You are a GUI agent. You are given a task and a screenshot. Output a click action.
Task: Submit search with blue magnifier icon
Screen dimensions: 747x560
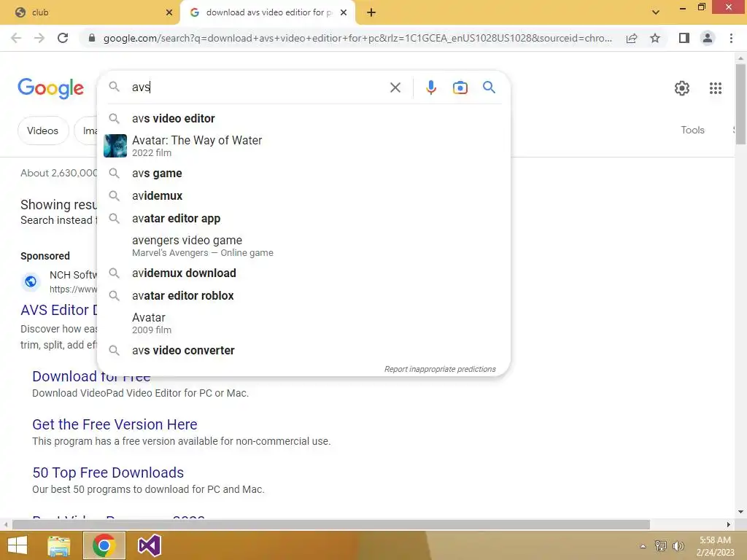point(489,87)
